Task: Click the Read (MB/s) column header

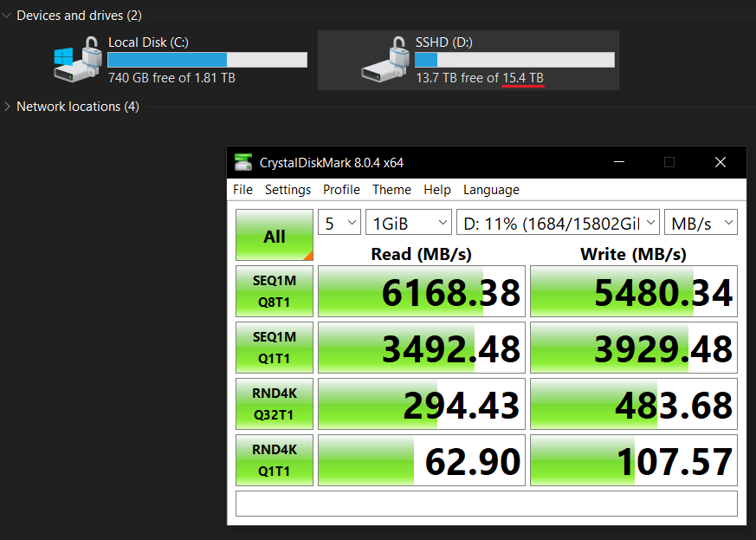Action: pyautogui.click(x=422, y=254)
